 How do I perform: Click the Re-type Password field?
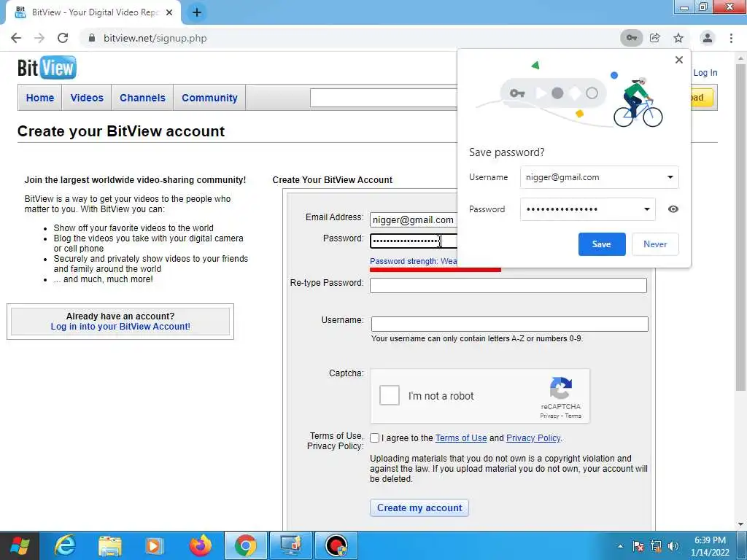(508, 285)
